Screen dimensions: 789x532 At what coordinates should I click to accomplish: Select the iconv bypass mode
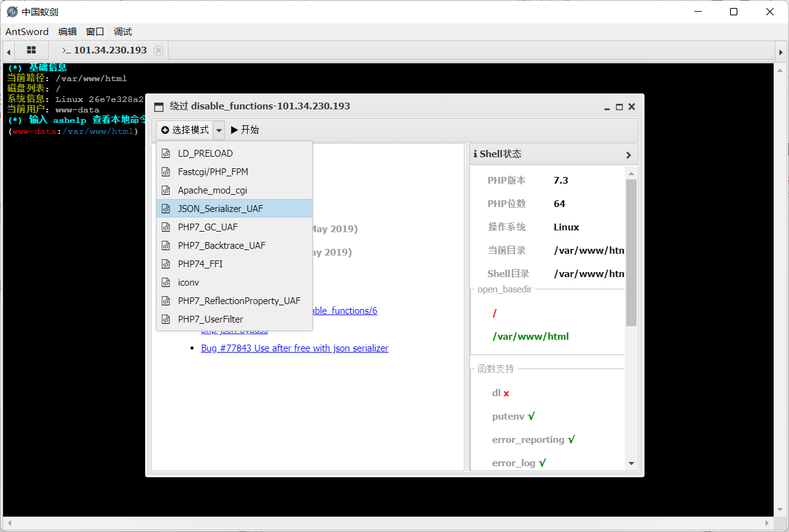coord(234,283)
